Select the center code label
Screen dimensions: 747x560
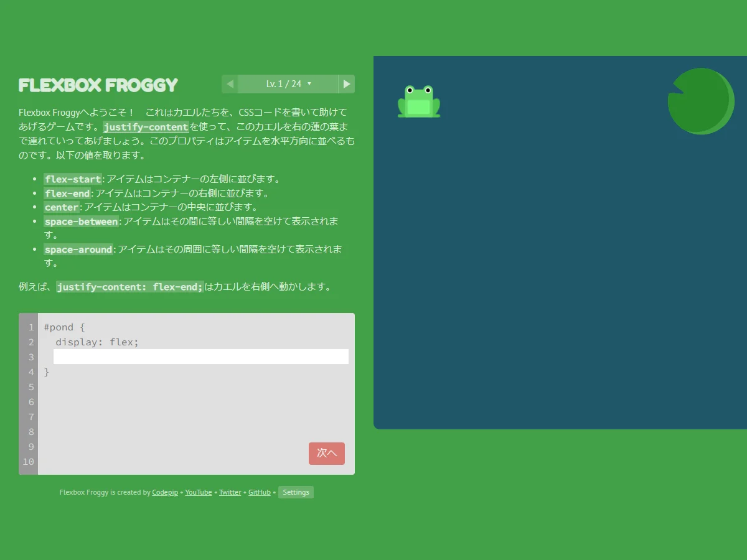62,207
